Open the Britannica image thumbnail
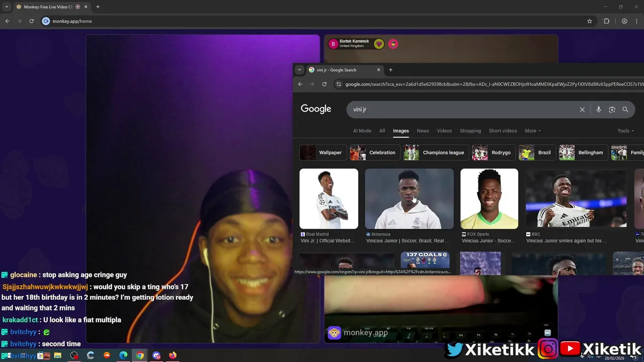644x362 pixels. click(x=409, y=199)
